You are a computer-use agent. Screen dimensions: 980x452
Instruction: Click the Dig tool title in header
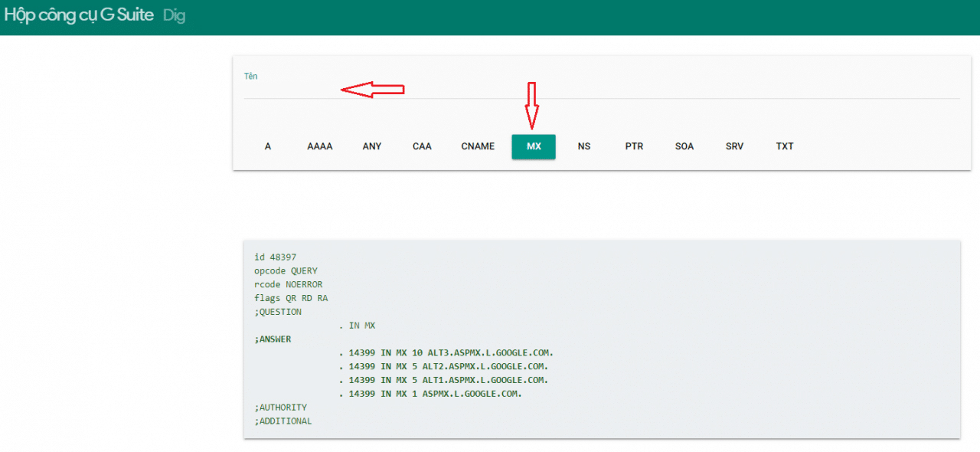(x=174, y=15)
